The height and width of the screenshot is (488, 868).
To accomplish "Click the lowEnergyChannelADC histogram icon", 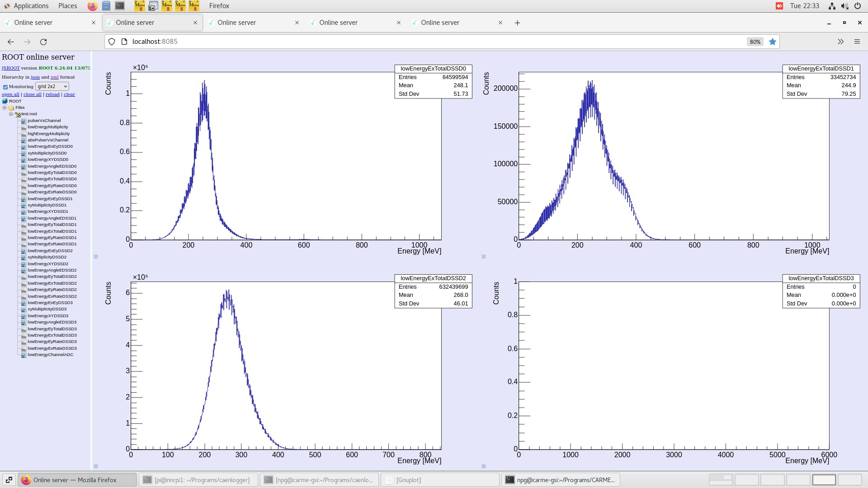I will point(24,355).
